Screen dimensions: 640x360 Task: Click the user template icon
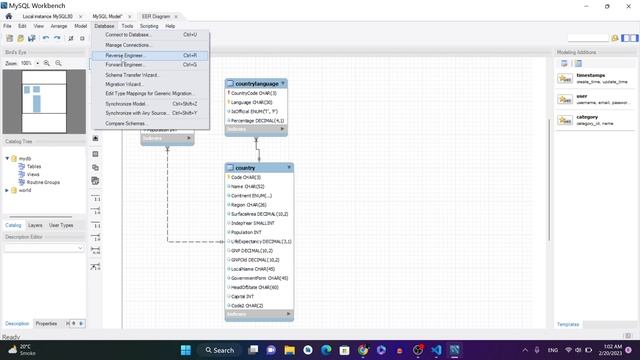click(565, 99)
